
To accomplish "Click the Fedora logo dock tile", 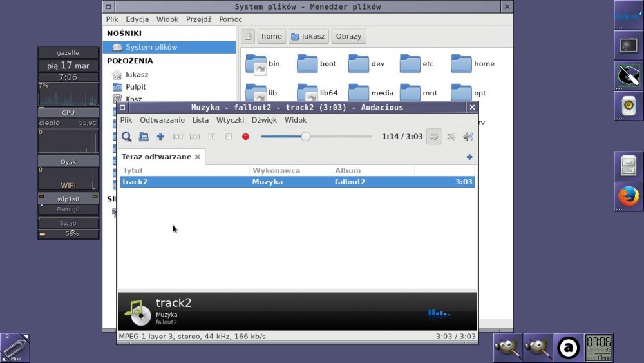I will pyautogui.click(x=629, y=15).
